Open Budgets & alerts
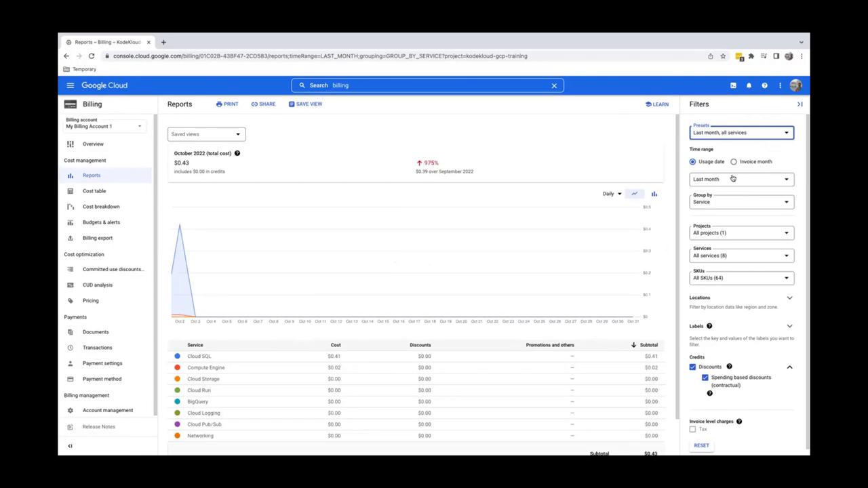Screen dimensions: 868x488 101,222
